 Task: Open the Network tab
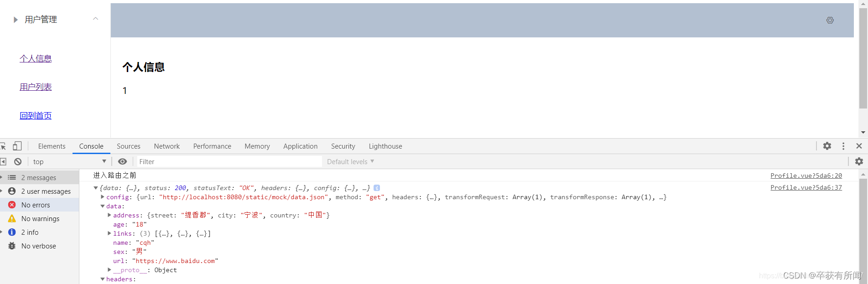click(x=167, y=146)
